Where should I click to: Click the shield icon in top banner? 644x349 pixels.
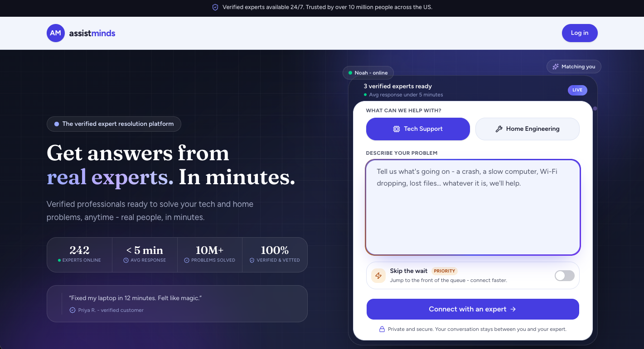(x=215, y=7)
